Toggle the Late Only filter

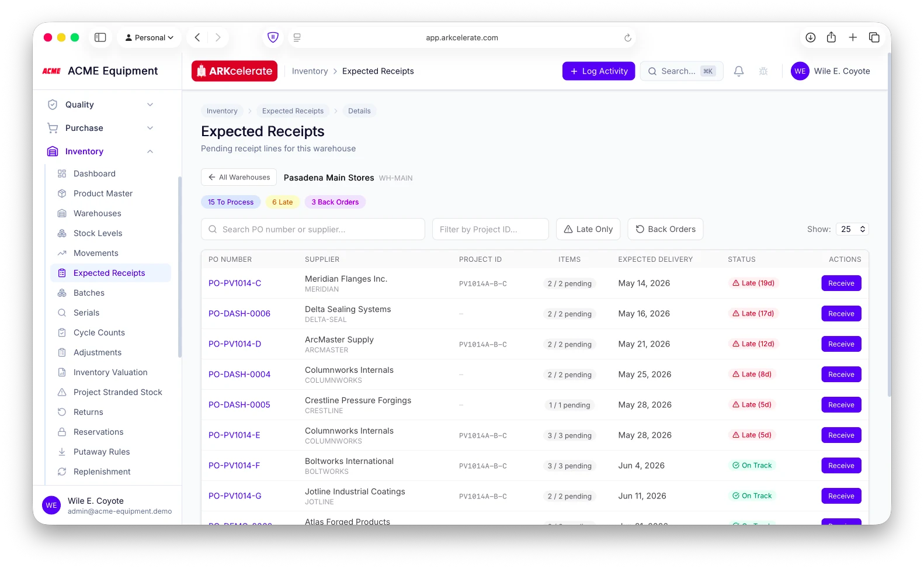point(589,229)
